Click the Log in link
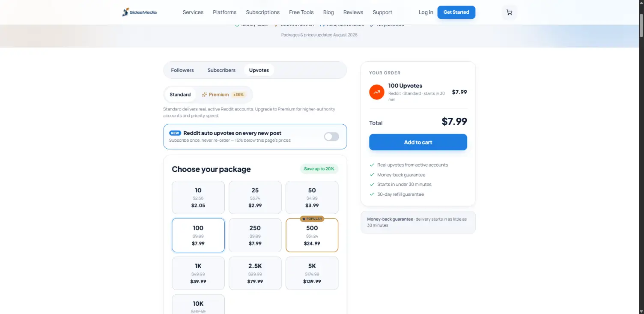Screen dimensions: 644x314 point(426,12)
